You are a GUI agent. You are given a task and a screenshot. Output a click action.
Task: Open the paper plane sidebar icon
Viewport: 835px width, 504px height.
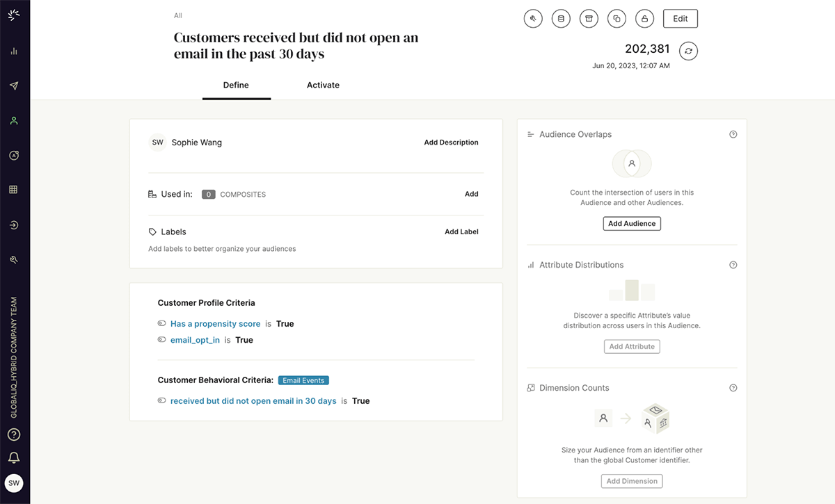(x=14, y=86)
